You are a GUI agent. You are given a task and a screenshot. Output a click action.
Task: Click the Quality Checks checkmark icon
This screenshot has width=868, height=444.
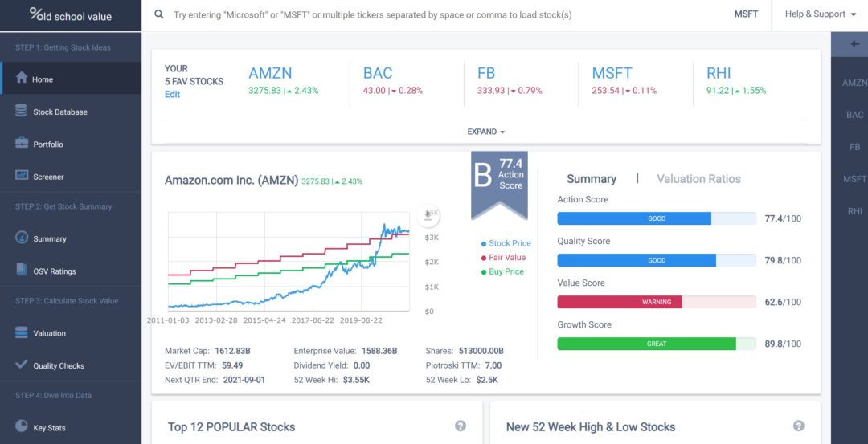pos(21,365)
